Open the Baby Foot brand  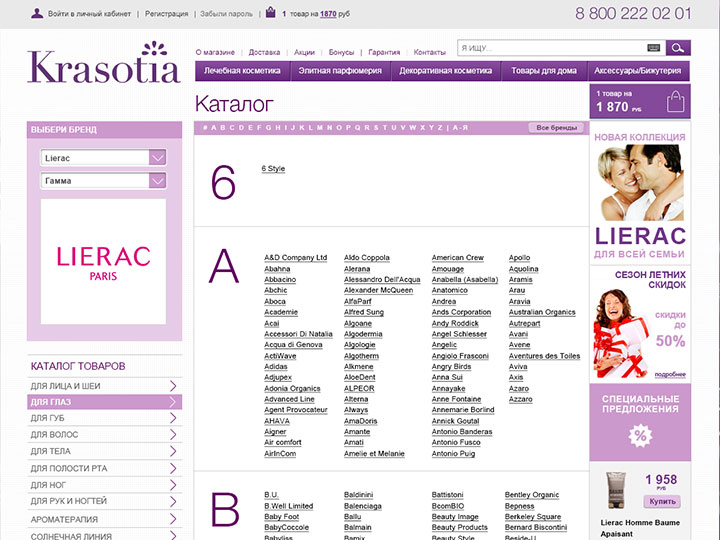point(281,517)
